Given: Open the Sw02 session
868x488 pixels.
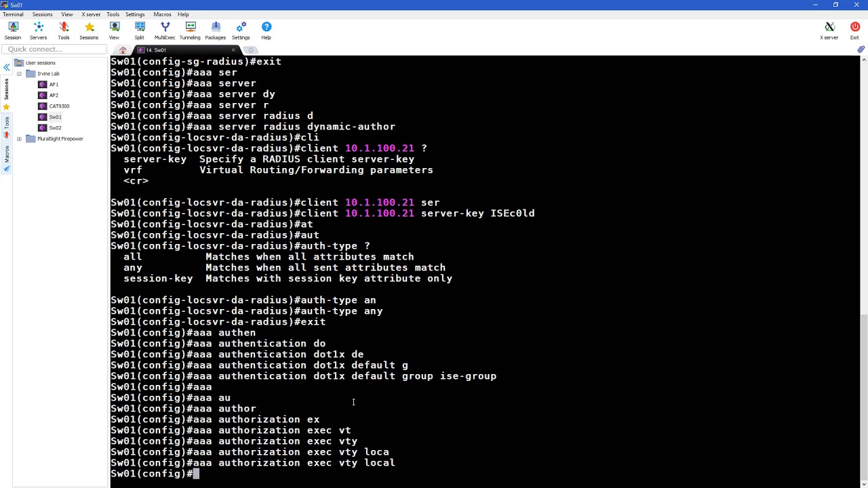Looking at the screenshot, I should click(55, 127).
